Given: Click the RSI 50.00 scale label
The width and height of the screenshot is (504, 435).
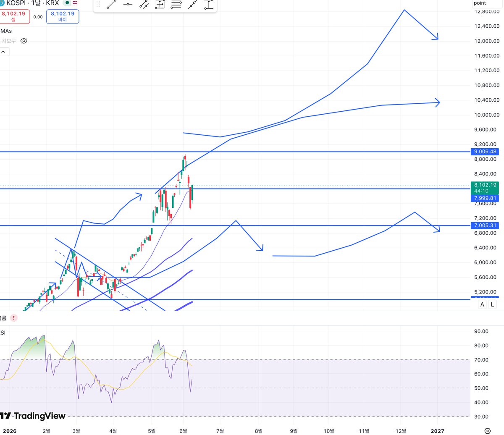Looking at the screenshot, I should (x=481, y=388).
